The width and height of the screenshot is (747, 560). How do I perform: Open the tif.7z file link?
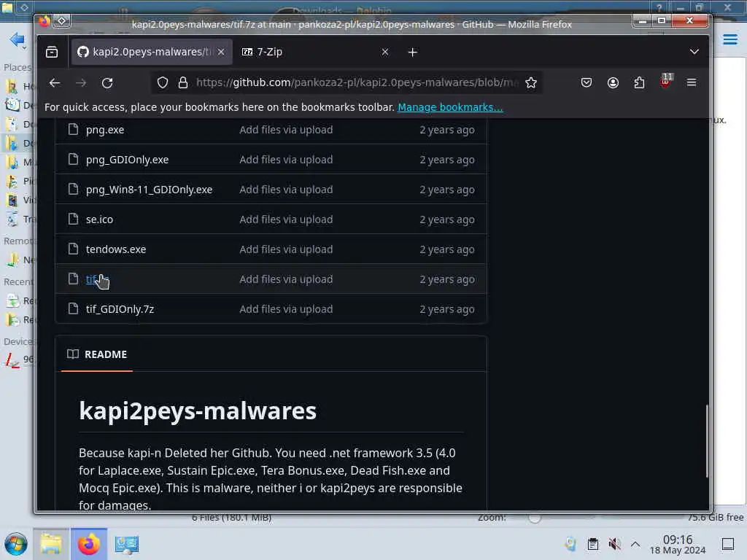97,279
